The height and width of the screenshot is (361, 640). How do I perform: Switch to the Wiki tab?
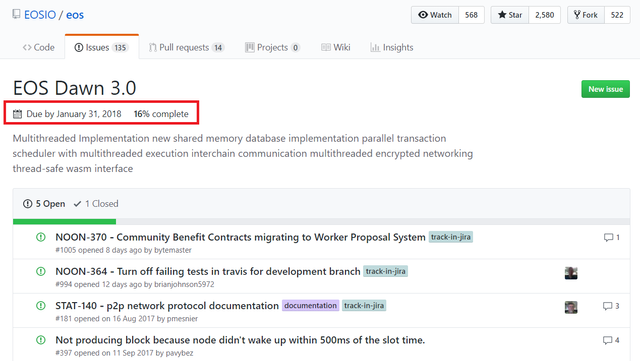tap(336, 47)
